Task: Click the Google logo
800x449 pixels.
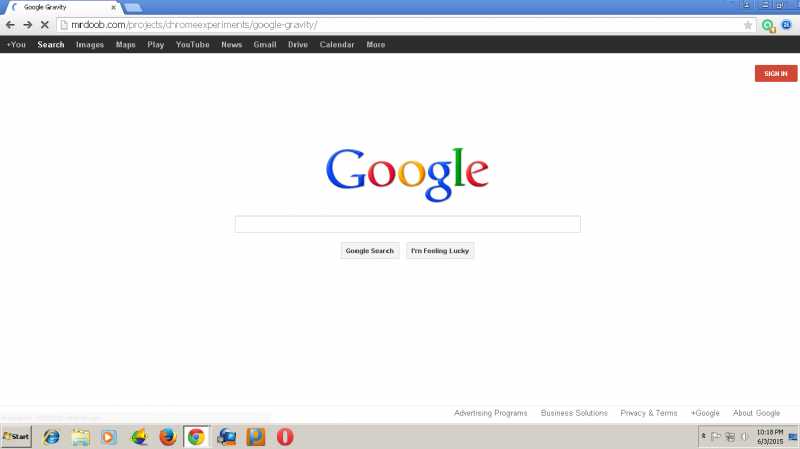Action: [x=407, y=173]
